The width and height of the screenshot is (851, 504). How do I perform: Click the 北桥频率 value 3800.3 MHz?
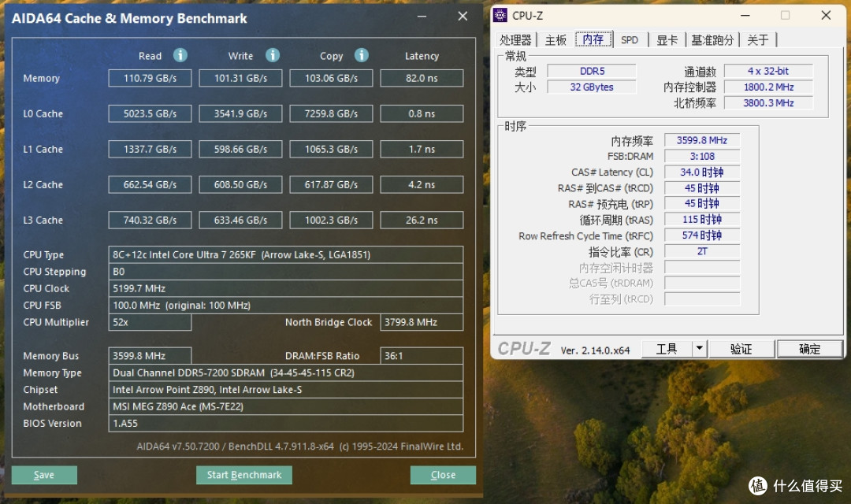point(768,103)
